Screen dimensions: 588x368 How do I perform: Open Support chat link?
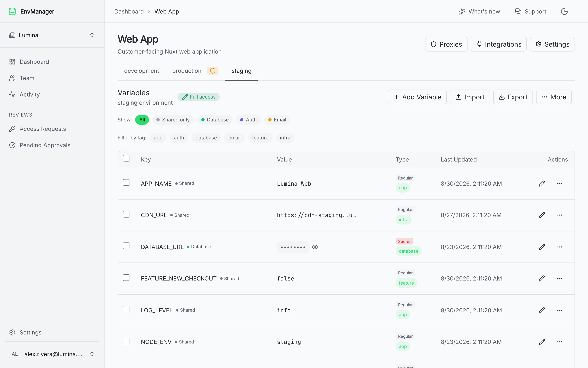[530, 11]
